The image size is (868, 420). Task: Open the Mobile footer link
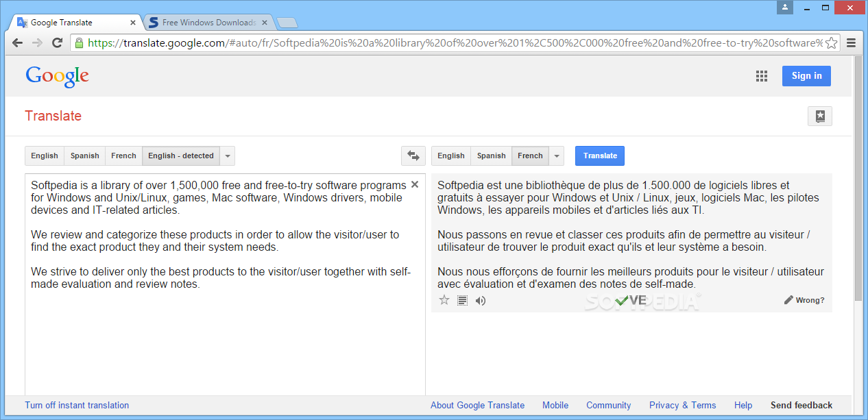pos(555,405)
